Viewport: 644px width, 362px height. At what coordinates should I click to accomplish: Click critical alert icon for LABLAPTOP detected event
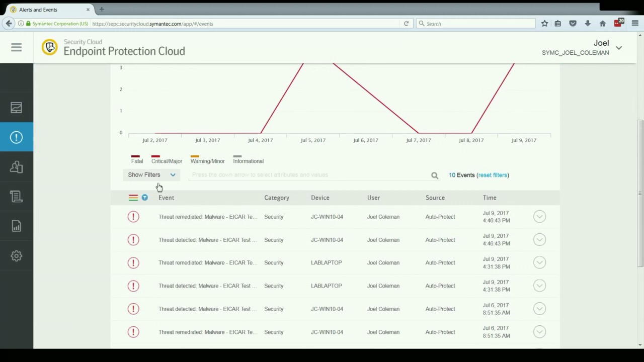pos(133,286)
